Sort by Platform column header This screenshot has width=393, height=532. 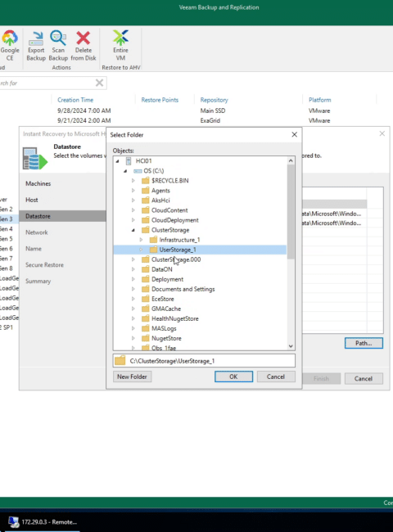[319, 100]
